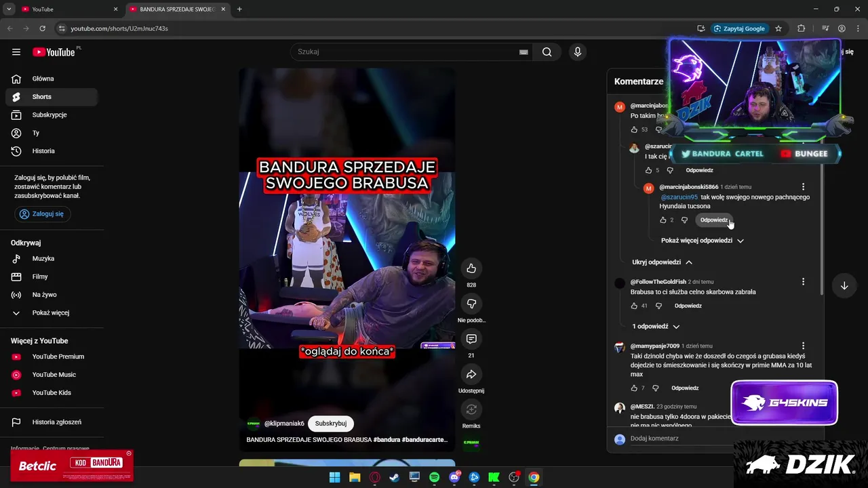Open Historia in the sidebar

point(51,151)
